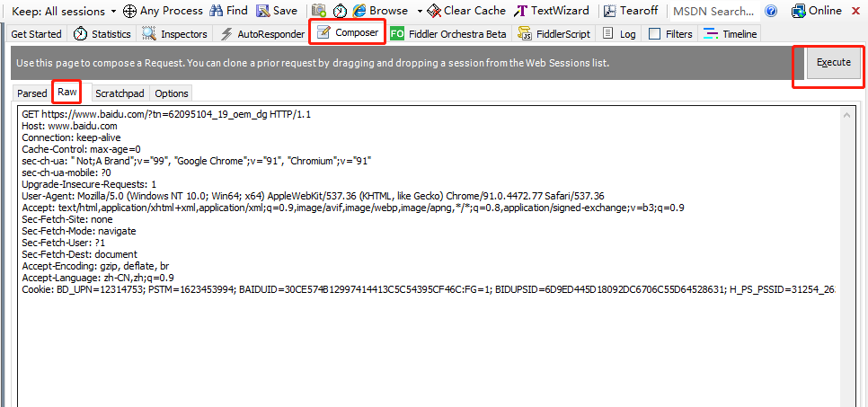Click the Browse Internet Explorer icon
The width and height of the screenshot is (868, 407).
pyautogui.click(x=359, y=11)
